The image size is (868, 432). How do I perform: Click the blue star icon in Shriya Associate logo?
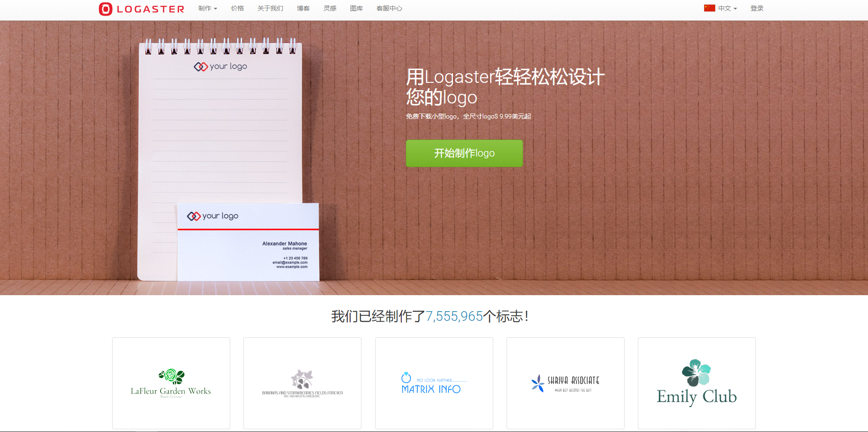pos(538,383)
